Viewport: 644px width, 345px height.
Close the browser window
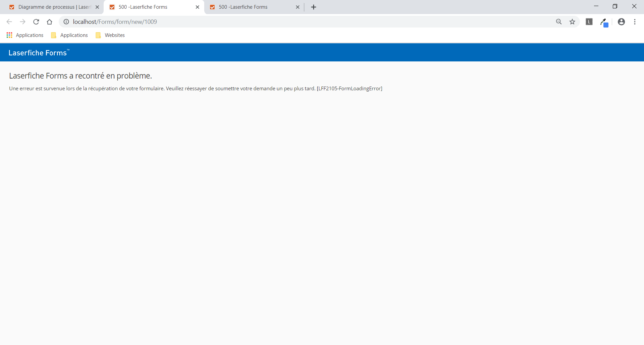(634, 6)
